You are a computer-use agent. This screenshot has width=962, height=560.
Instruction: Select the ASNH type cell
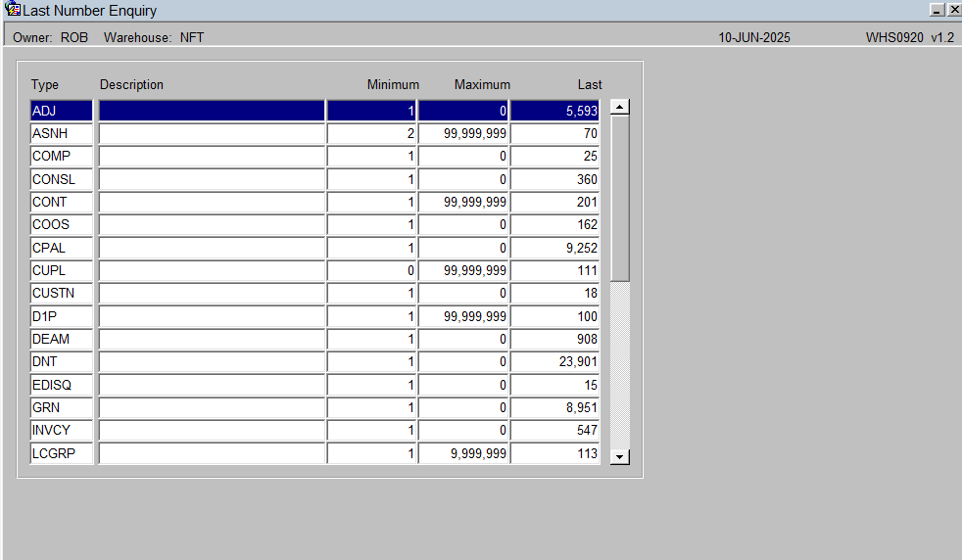point(62,134)
